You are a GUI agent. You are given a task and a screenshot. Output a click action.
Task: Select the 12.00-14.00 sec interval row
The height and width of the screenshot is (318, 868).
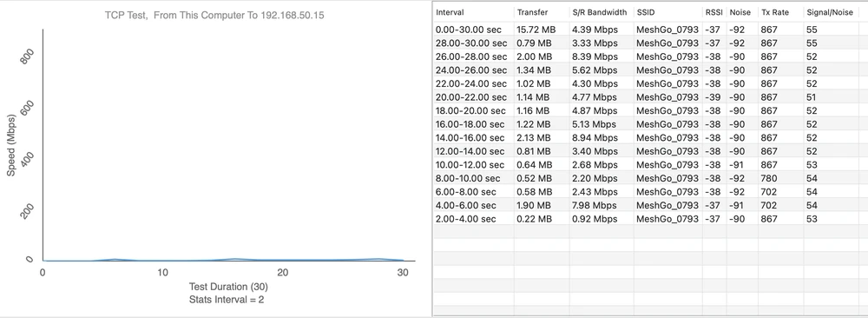coord(650,151)
